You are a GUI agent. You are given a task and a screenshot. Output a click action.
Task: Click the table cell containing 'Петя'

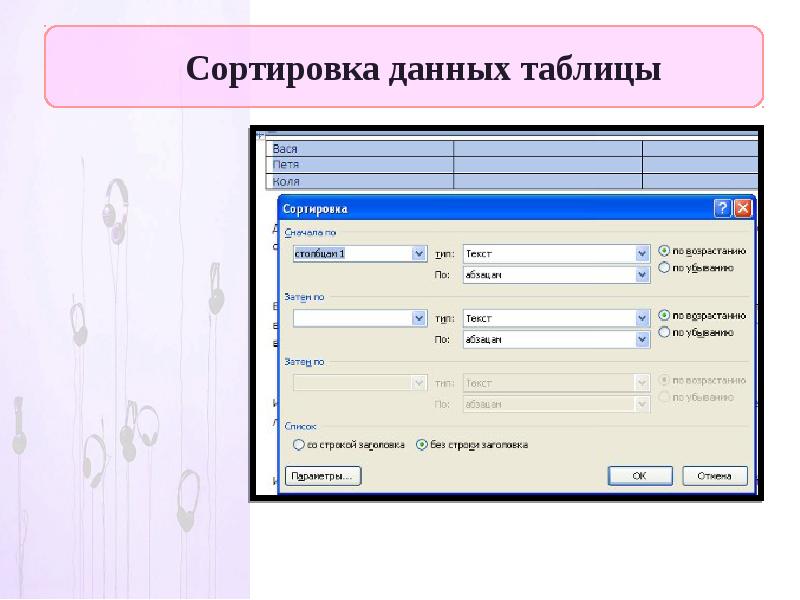coord(360,164)
